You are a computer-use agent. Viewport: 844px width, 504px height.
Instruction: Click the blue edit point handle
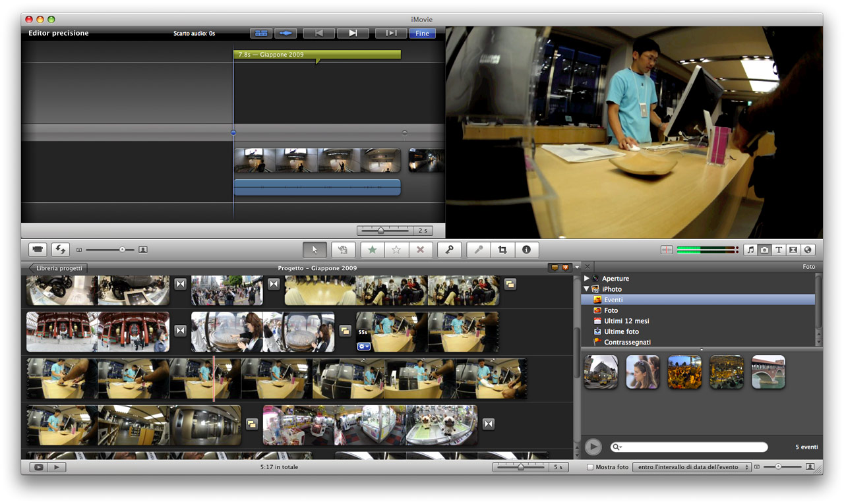point(233,132)
